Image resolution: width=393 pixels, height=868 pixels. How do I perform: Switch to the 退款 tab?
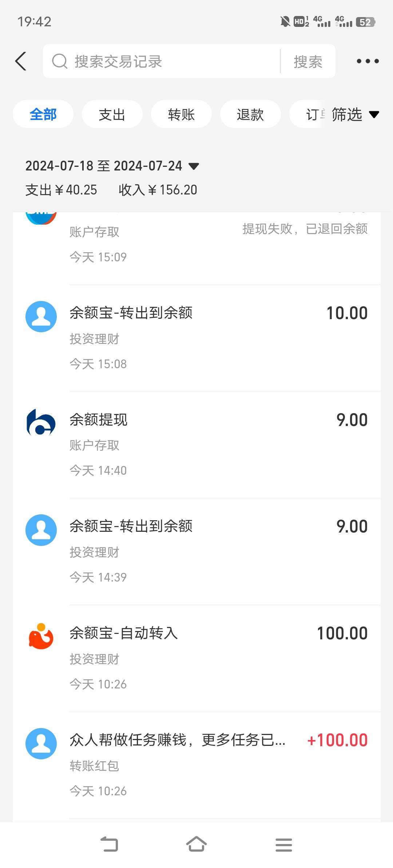[x=250, y=114]
